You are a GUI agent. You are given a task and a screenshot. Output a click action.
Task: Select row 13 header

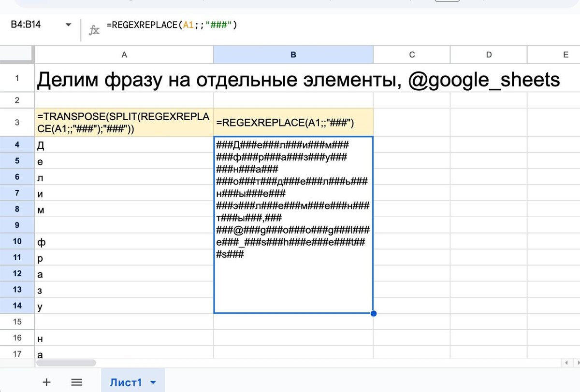(x=17, y=289)
